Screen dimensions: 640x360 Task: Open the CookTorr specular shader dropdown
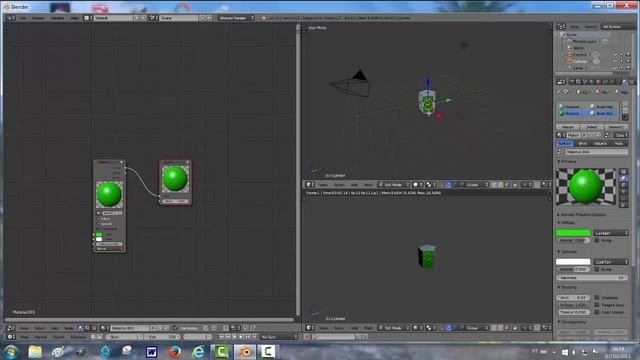pos(611,262)
